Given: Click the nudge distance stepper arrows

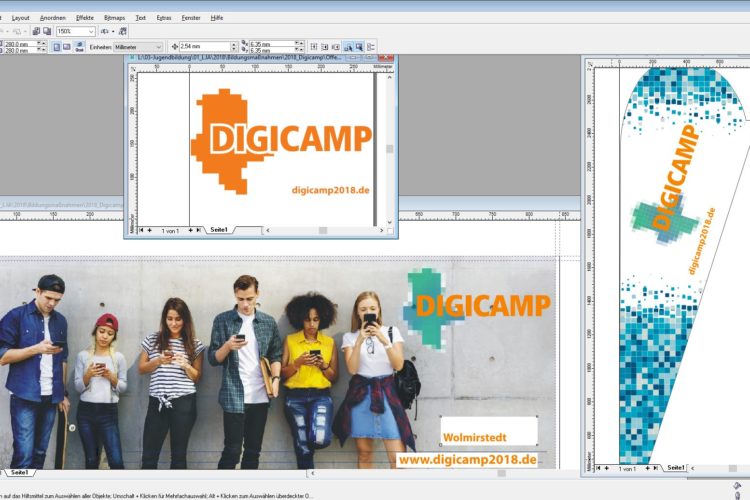Looking at the screenshot, I should [x=234, y=46].
